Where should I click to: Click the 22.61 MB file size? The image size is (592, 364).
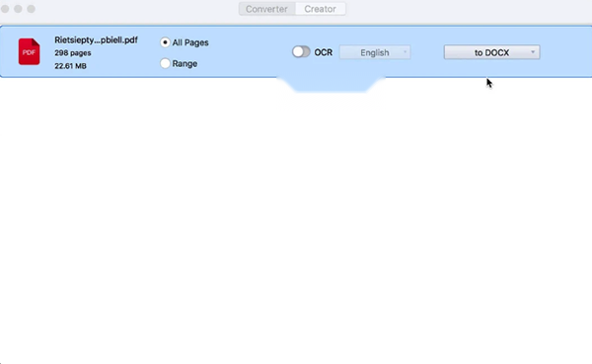(70, 66)
